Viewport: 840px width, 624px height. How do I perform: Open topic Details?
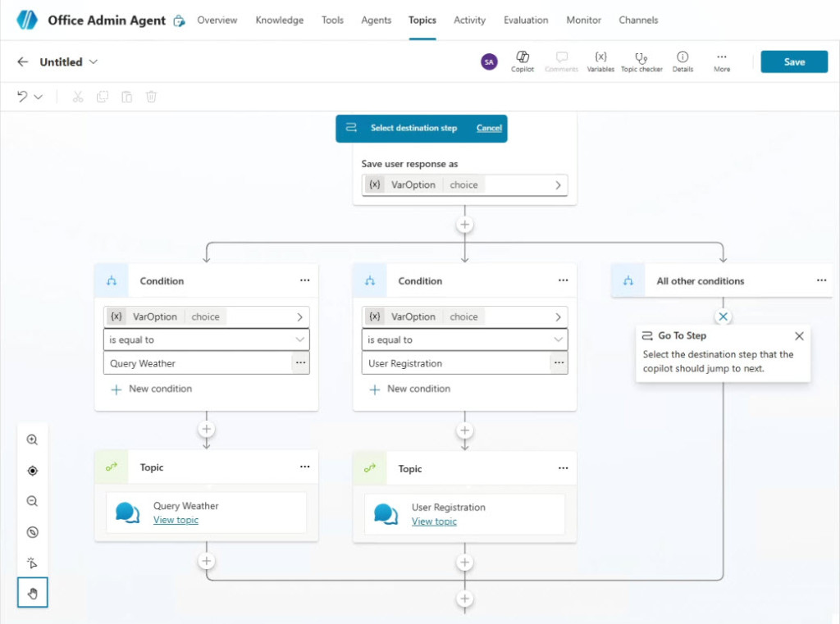pyautogui.click(x=682, y=61)
